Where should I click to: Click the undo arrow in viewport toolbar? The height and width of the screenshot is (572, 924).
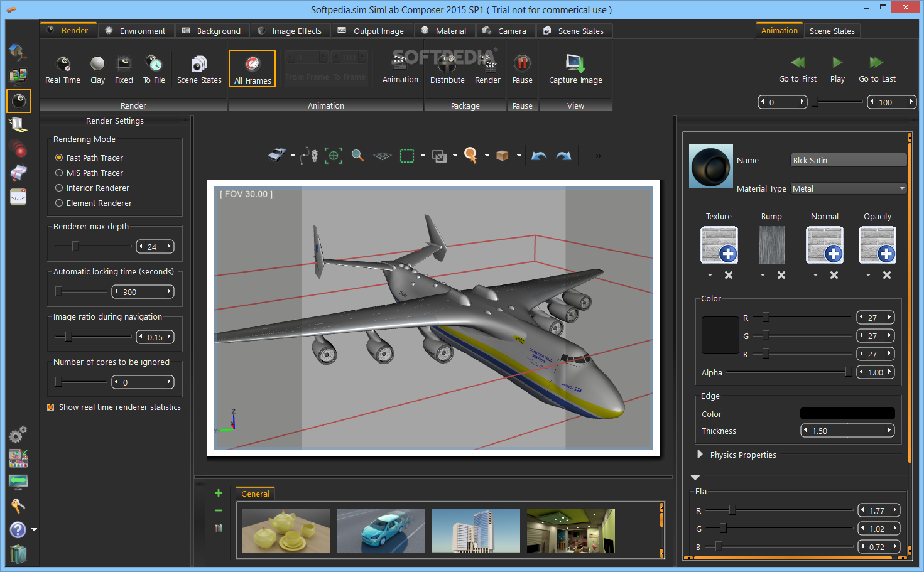(538, 156)
